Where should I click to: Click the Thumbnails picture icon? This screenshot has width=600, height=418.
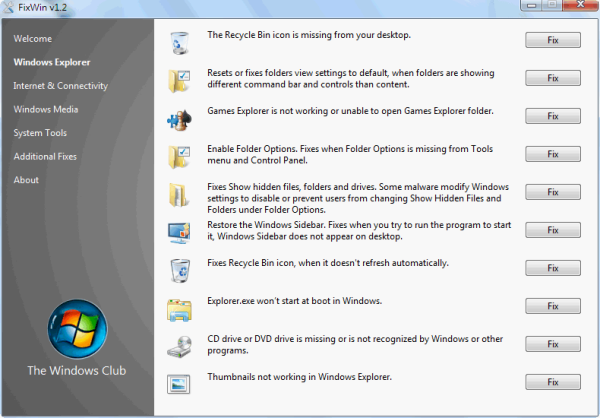(x=178, y=384)
